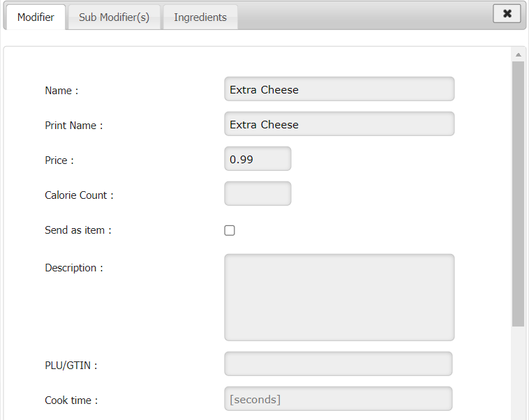Click the Cook time seconds field
529x420 pixels.
tap(338, 399)
